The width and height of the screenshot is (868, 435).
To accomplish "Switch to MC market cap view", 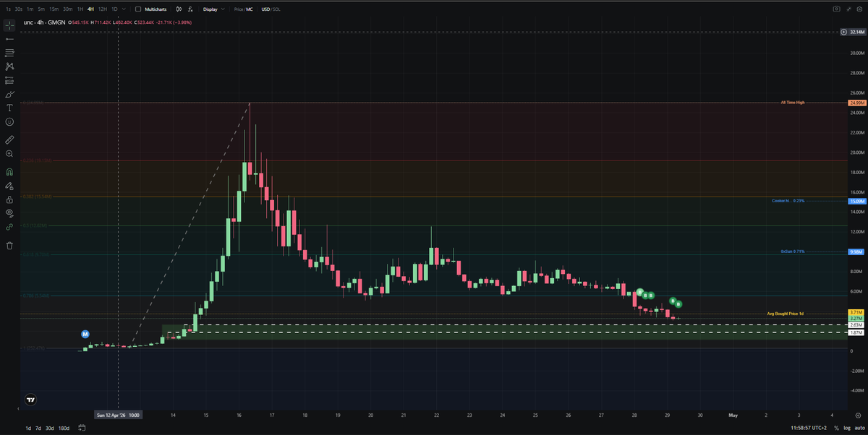I will (x=250, y=9).
